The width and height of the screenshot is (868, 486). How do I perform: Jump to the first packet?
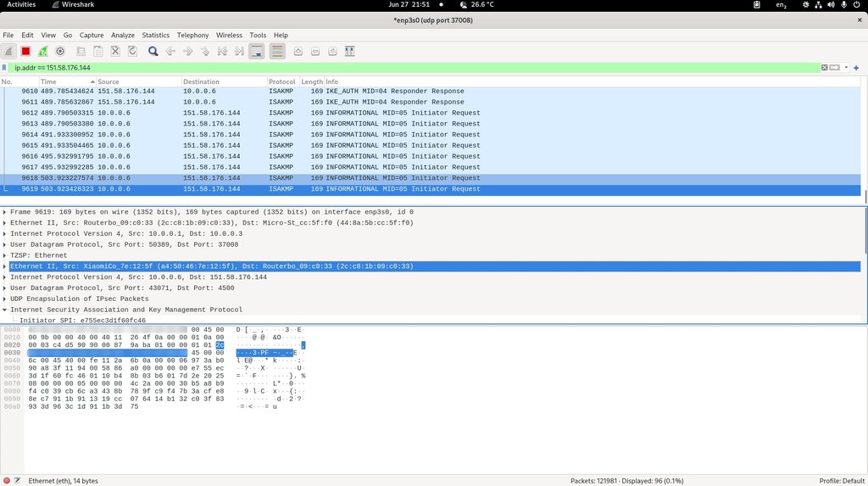pos(223,52)
